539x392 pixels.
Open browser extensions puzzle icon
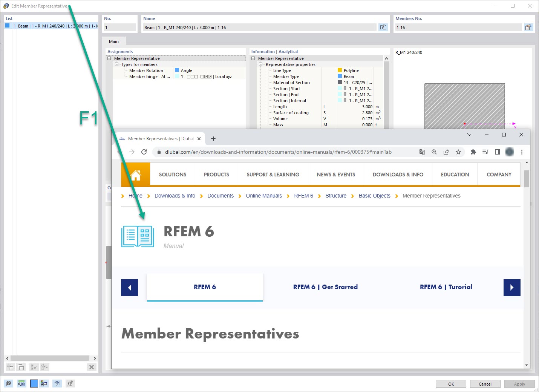(x=473, y=152)
